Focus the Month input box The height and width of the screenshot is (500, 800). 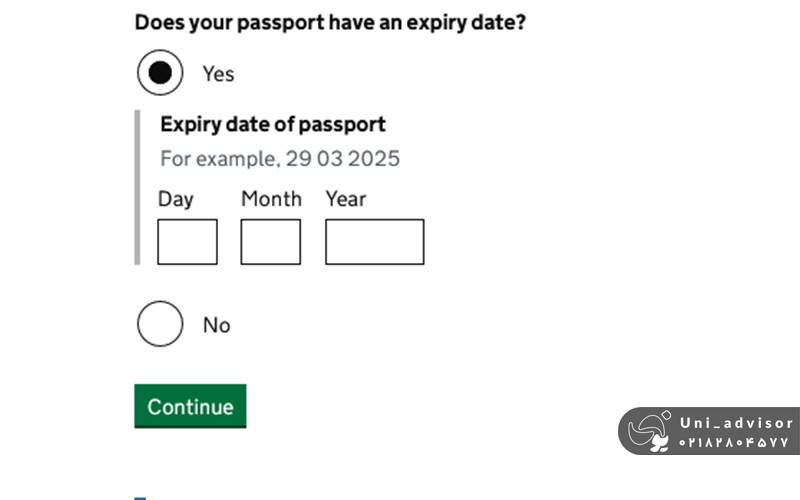tap(270, 242)
